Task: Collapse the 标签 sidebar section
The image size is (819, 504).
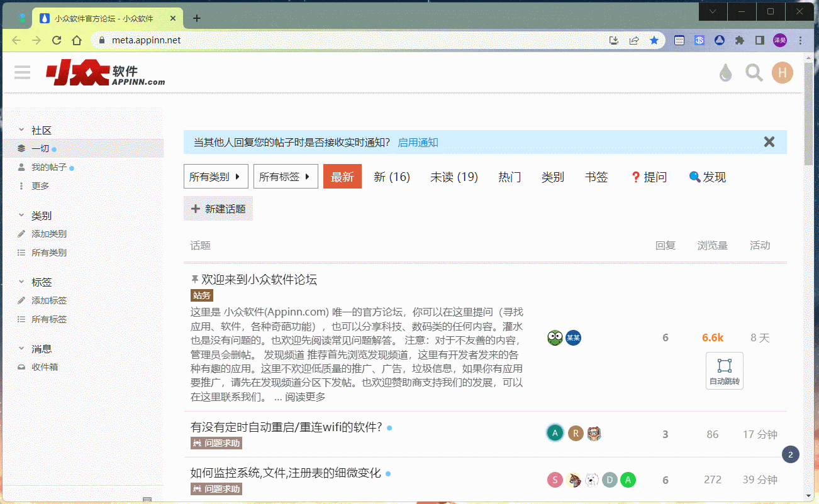Action: pos(22,282)
